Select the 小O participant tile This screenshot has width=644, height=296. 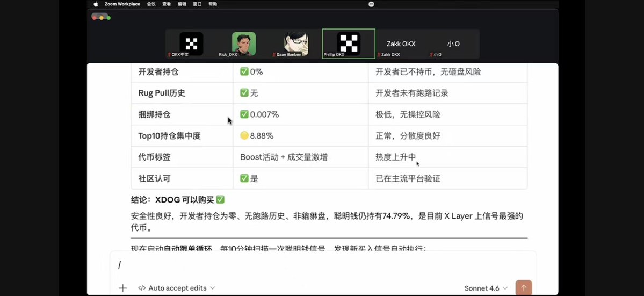tap(453, 44)
